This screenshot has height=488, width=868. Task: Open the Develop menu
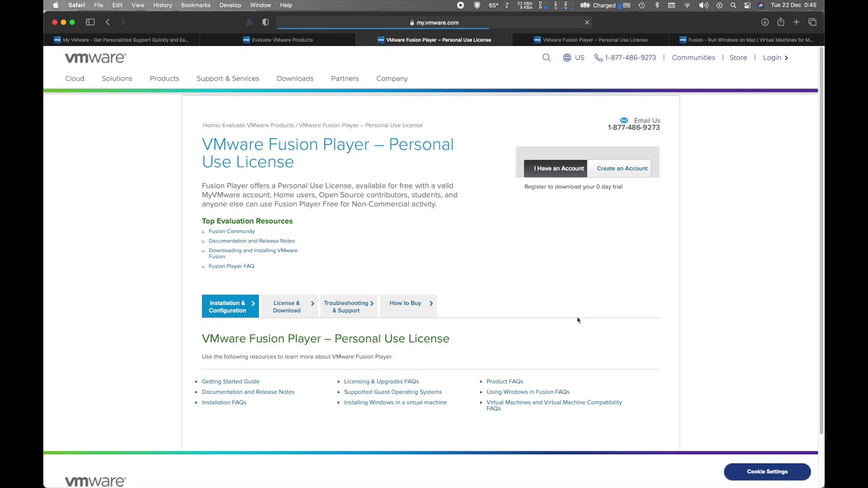230,5
